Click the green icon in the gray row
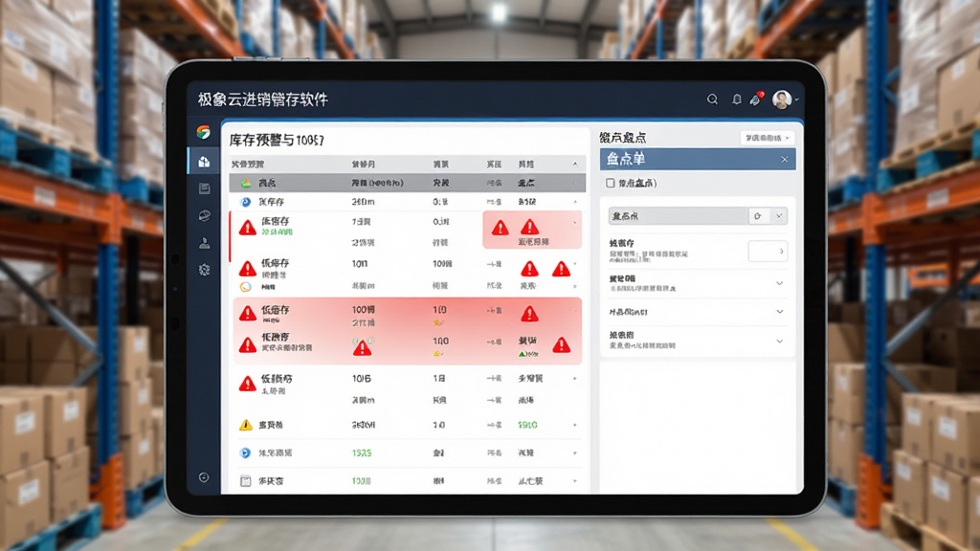This screenshot has height=551, width=980. point(246,183)
